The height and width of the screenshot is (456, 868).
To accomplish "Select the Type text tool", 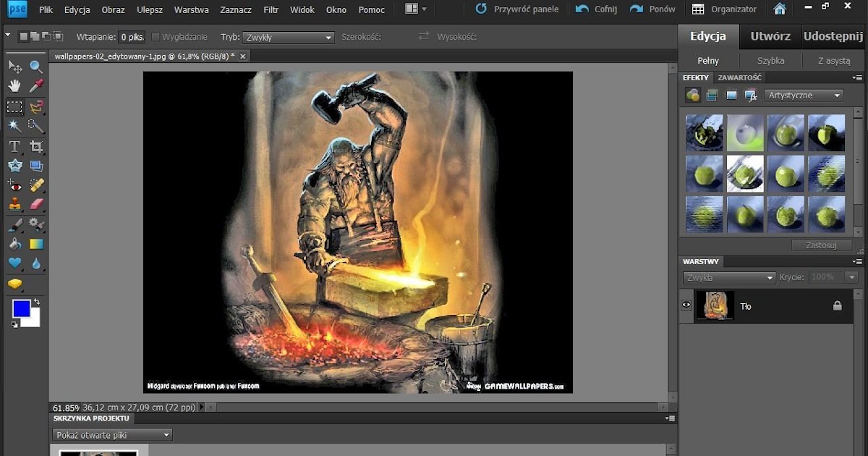I will click(14, 147).
